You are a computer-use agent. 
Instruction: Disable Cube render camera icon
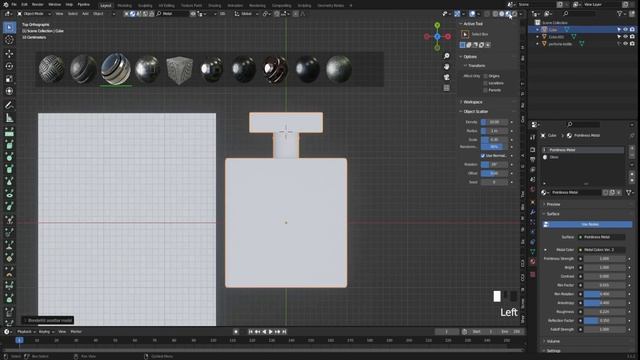[x=632, y=29]
